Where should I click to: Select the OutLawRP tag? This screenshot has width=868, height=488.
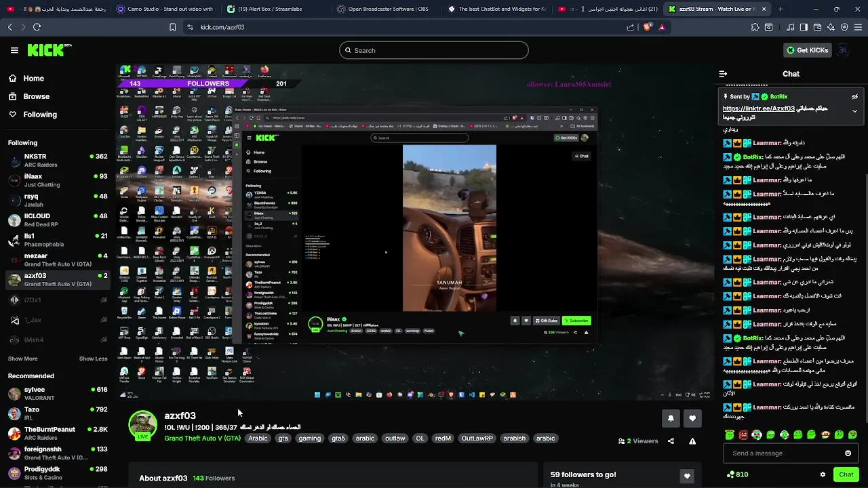click(477, 439)
